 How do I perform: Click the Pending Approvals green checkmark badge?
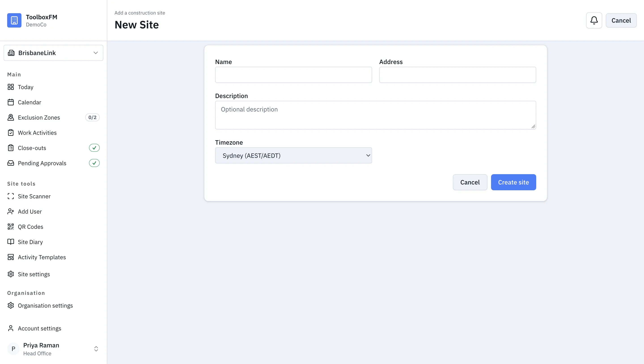pyautogui.click(x=94, y=163)
